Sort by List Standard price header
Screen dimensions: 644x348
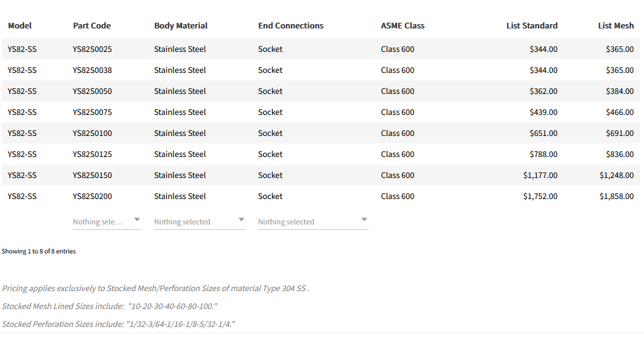[532, 26]
